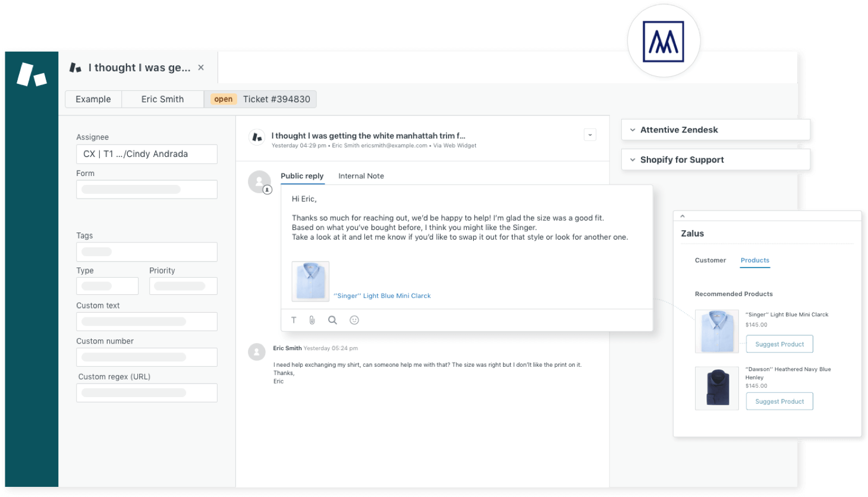Select the text formatting icon in reply toolbar
The width and height of the screenshot is (868, 497).
pyautogui.click(x=294, y=320)
